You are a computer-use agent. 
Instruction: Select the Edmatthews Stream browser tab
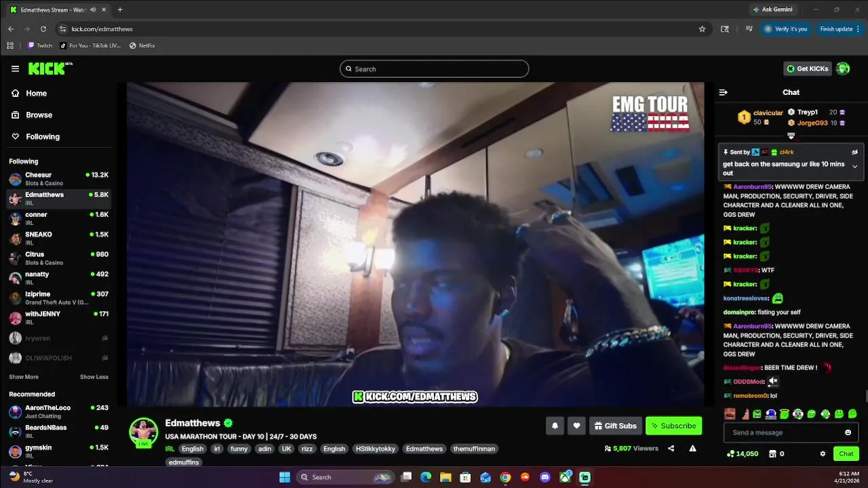pos(58,9)
